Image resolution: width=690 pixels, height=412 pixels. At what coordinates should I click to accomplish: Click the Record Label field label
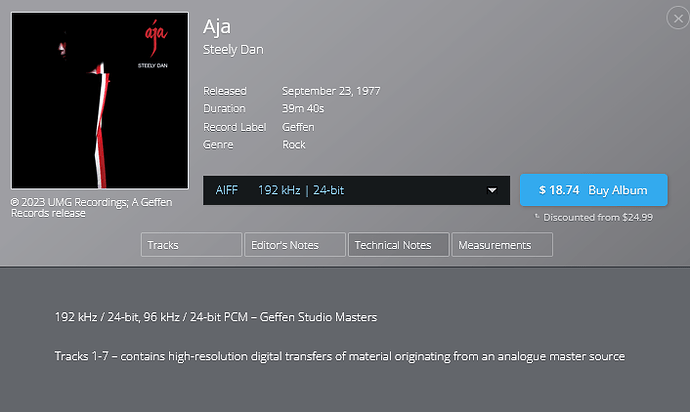point(235,127)
